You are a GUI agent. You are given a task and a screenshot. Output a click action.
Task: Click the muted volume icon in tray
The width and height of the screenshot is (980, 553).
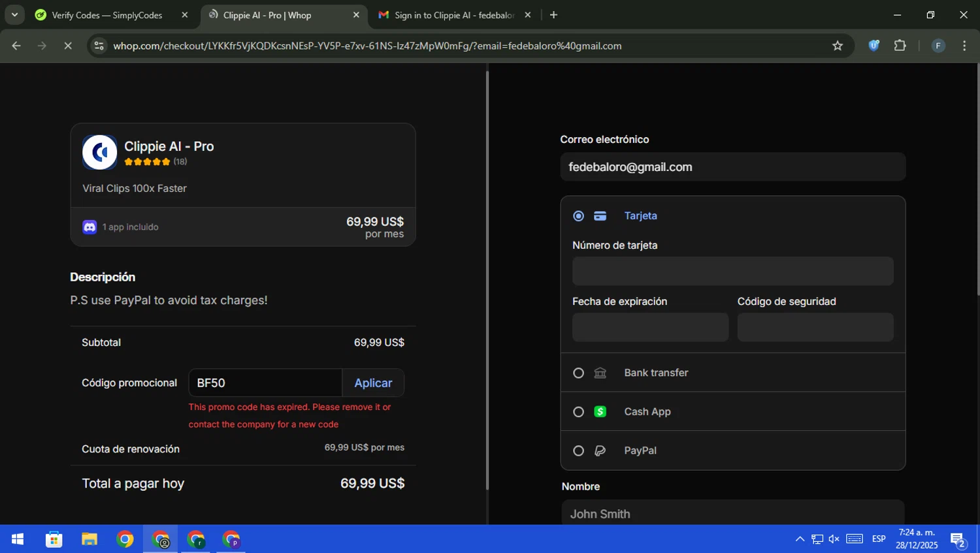(x=834, y=539)
